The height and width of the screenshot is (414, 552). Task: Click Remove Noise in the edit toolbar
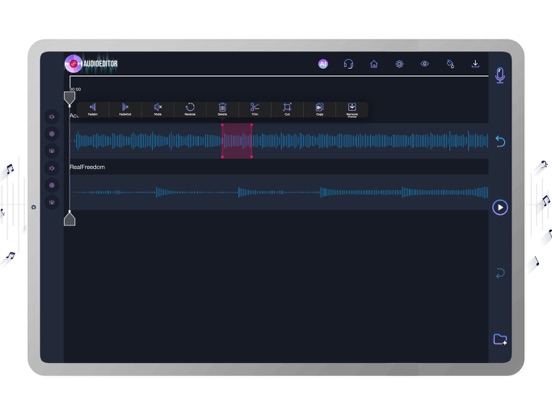[352, 109]
